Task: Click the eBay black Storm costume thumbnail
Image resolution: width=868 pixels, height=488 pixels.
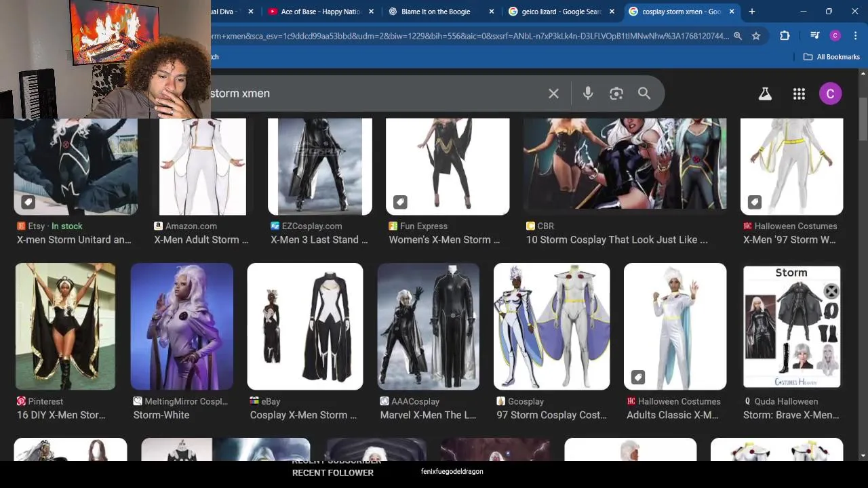Action: [305, 327]
